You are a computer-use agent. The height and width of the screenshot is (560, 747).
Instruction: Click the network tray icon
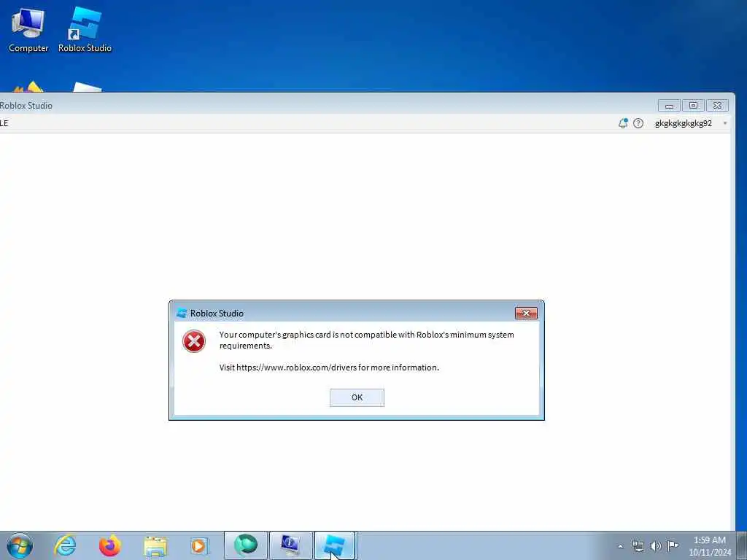(638, 546)
